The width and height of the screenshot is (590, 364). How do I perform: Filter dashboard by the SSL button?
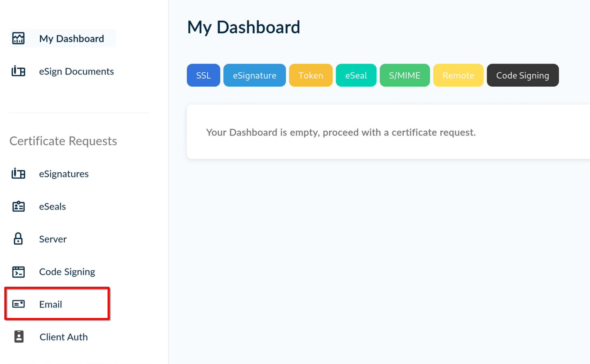point(203,75)
